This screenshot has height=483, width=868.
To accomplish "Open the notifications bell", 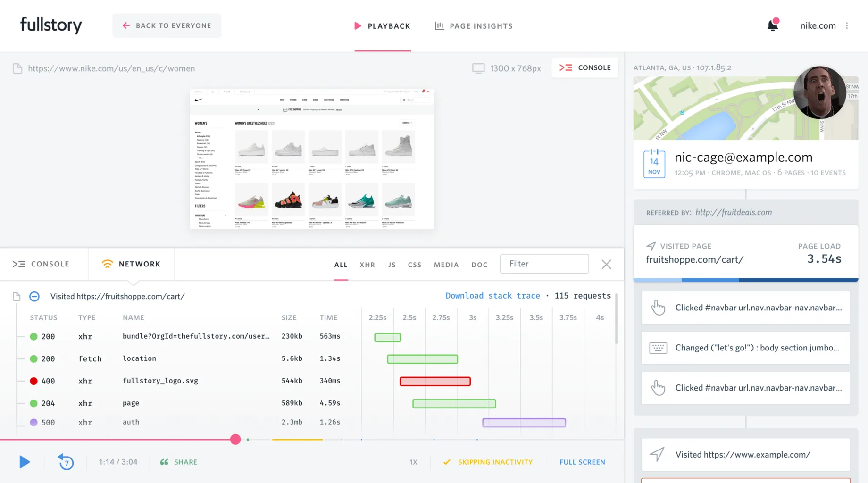I will (x=773, y=25).
